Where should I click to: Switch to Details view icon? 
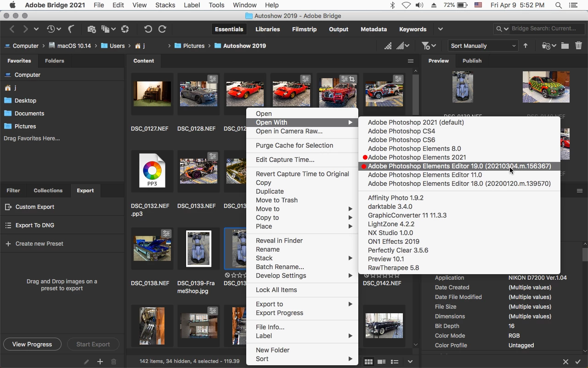(x=381, y=362)
